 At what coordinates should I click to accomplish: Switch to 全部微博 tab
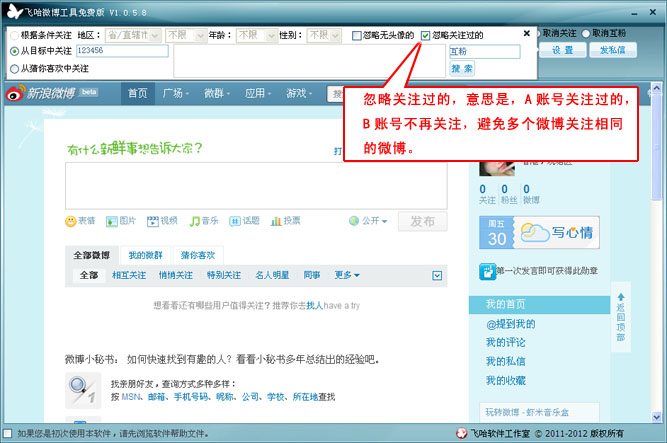point(91,255)
